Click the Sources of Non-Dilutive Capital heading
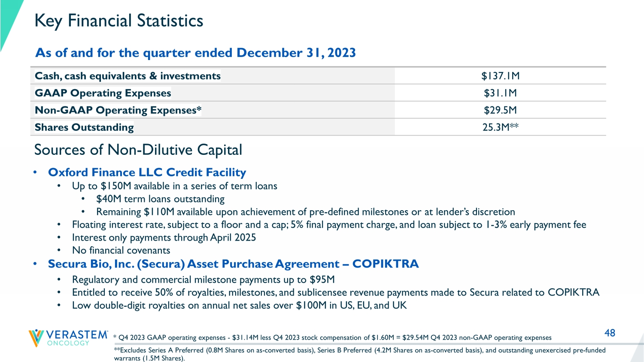Screen dimensions: 644x362 pos(138,150)
